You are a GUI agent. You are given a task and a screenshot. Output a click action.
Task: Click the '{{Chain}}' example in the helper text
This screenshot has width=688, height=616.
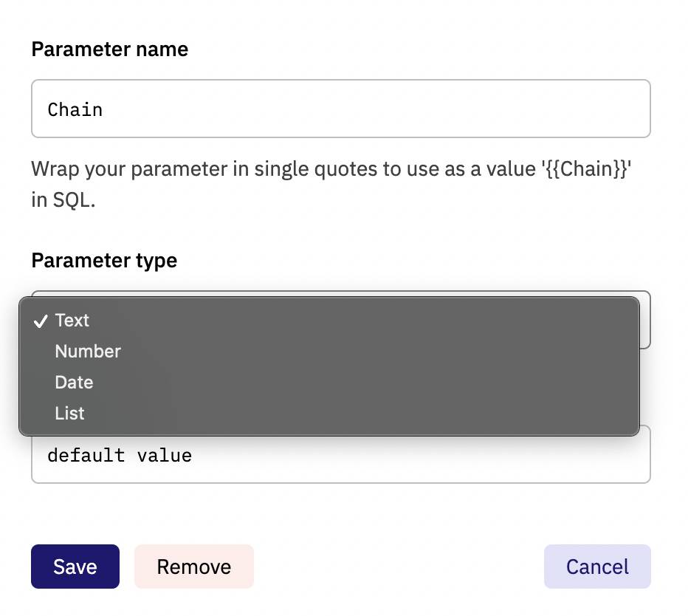point(586,169)
